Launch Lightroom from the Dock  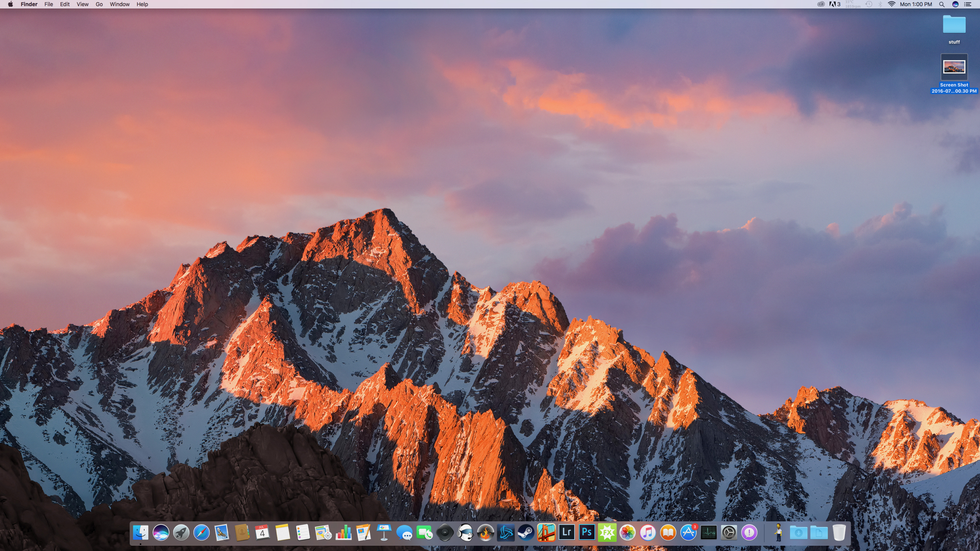point(567,532)
